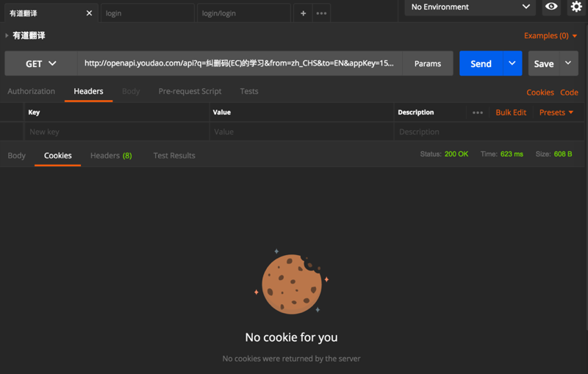Click the header Value field
The image size is (588, 374).
click(301, 132)
